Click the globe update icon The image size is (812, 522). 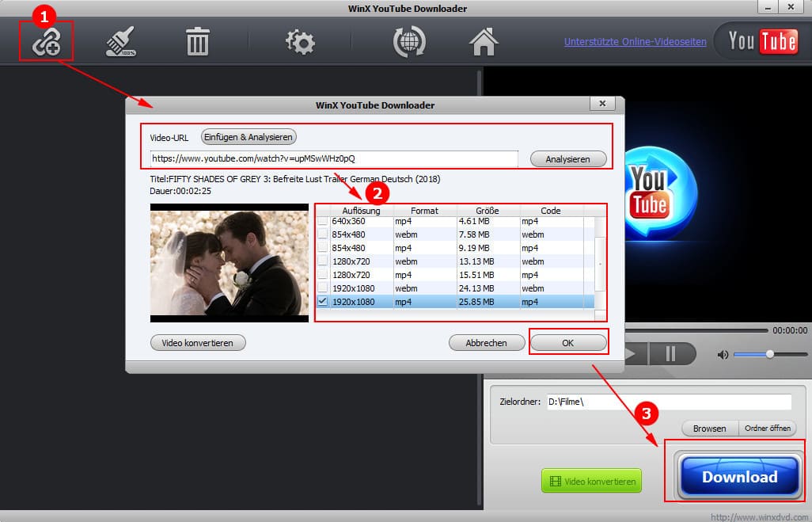409,41
